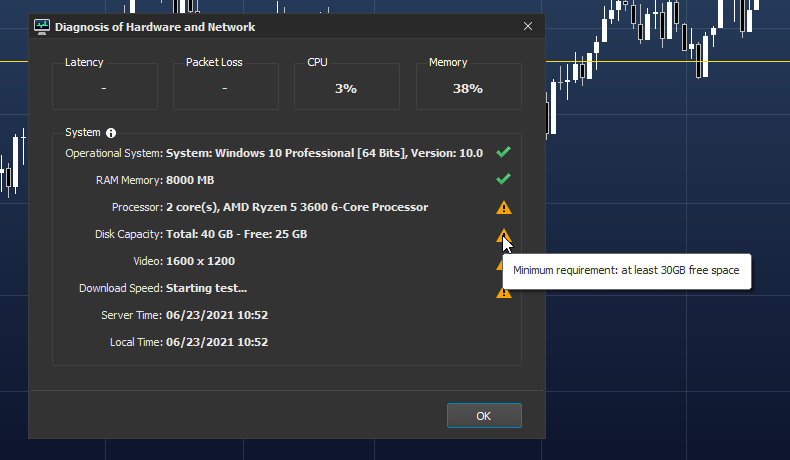Click the Packet Loss value box
The width and height of the screenshot is (790, 460).
click(226, 86)
